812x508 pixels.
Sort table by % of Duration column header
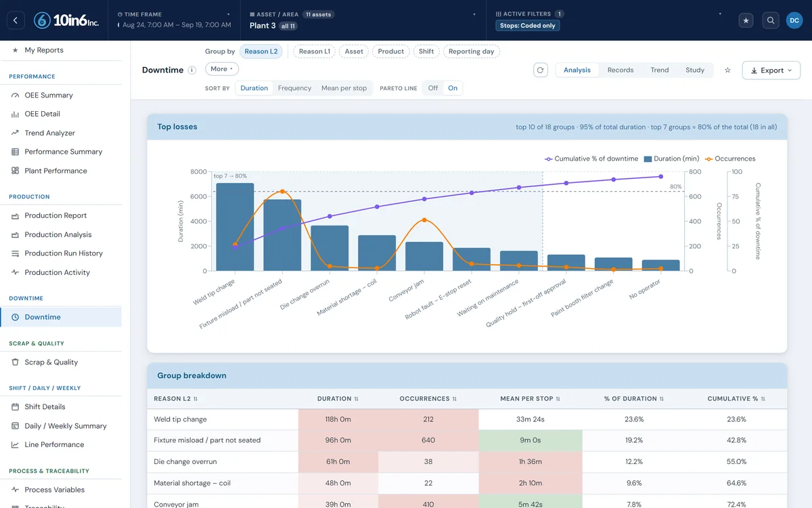point(634,399)
